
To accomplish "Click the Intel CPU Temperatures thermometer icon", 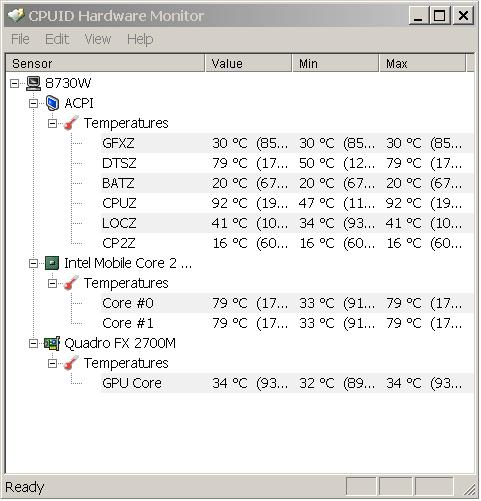I will (71, 283).
